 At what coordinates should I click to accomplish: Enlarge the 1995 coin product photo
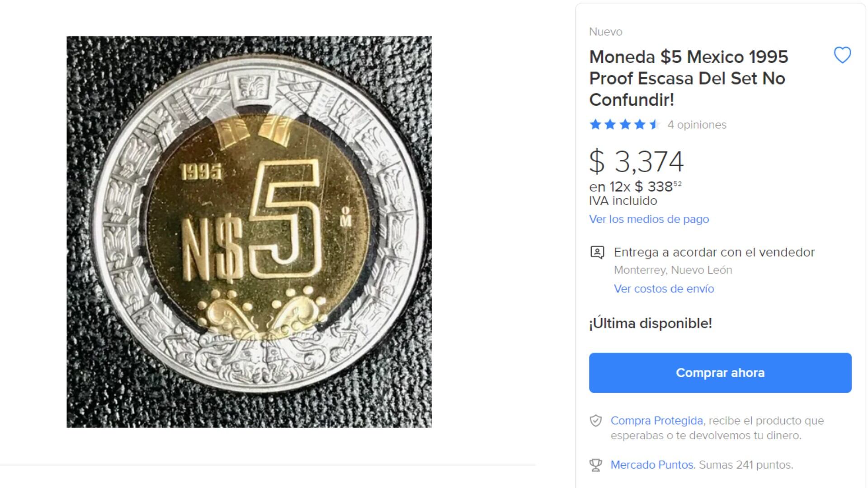249,232
